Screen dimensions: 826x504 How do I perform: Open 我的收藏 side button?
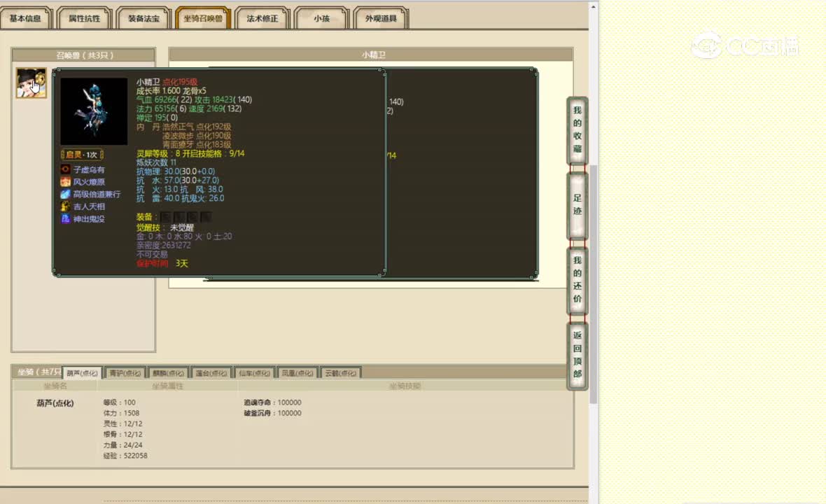tap(577, 129)
